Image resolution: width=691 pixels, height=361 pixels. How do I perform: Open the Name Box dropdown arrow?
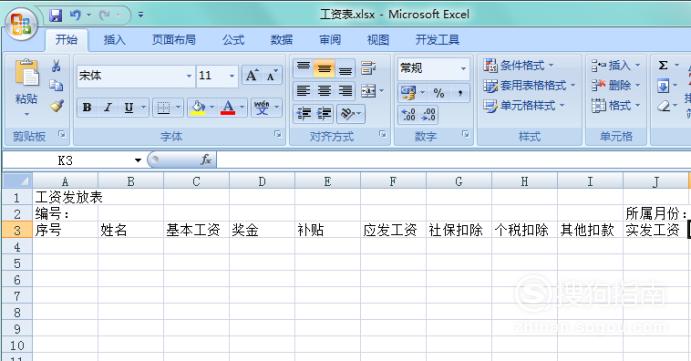click(x=138, y=160)
